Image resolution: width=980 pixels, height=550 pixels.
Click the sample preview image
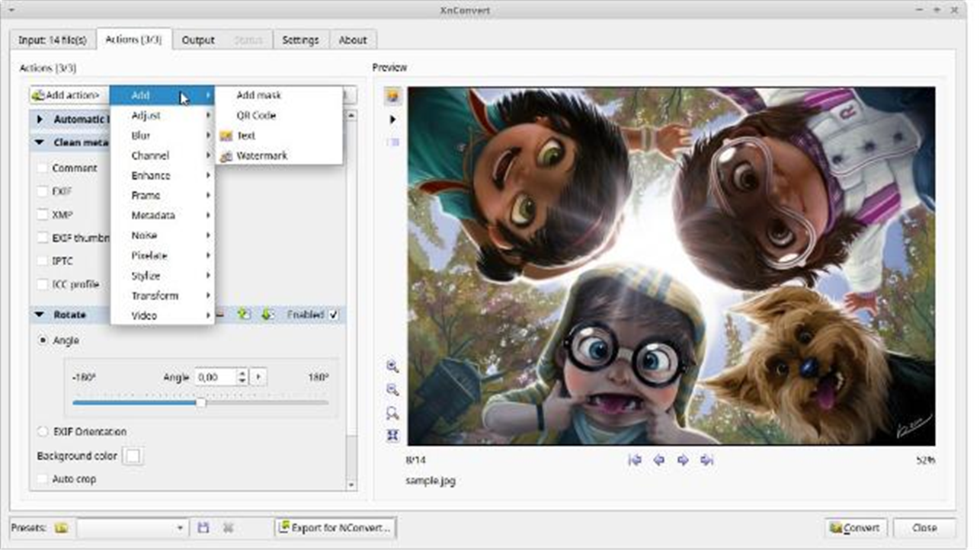coord(671,266)
